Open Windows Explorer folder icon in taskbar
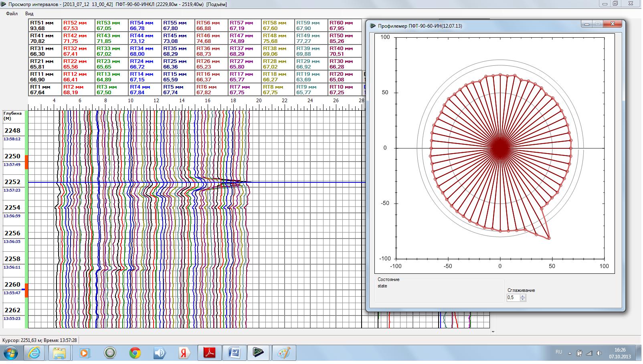 click(x=60, y=353)
